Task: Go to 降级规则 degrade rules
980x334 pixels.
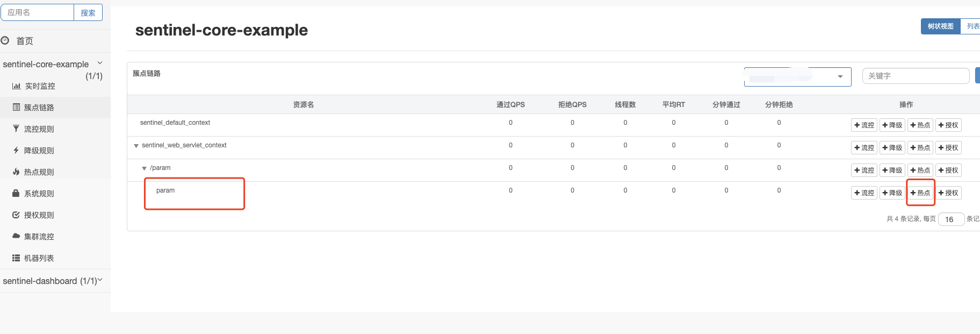Action: coord(39,151)
